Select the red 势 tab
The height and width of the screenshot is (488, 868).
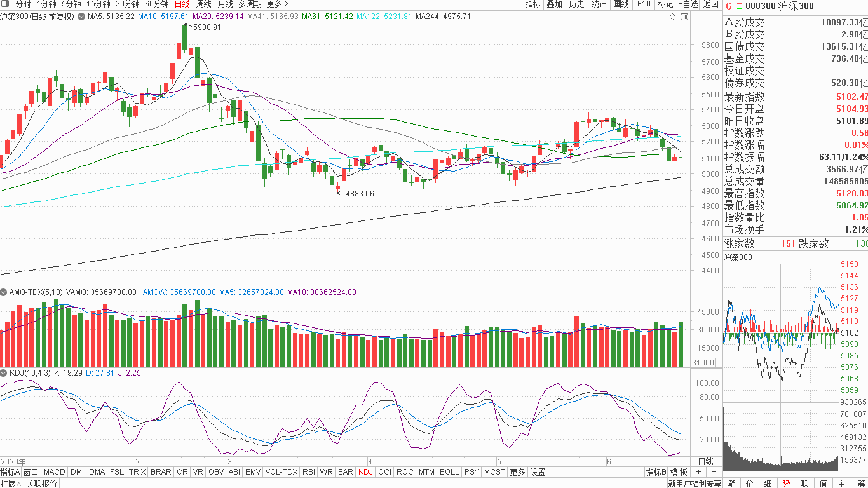[x=787, y=484]
